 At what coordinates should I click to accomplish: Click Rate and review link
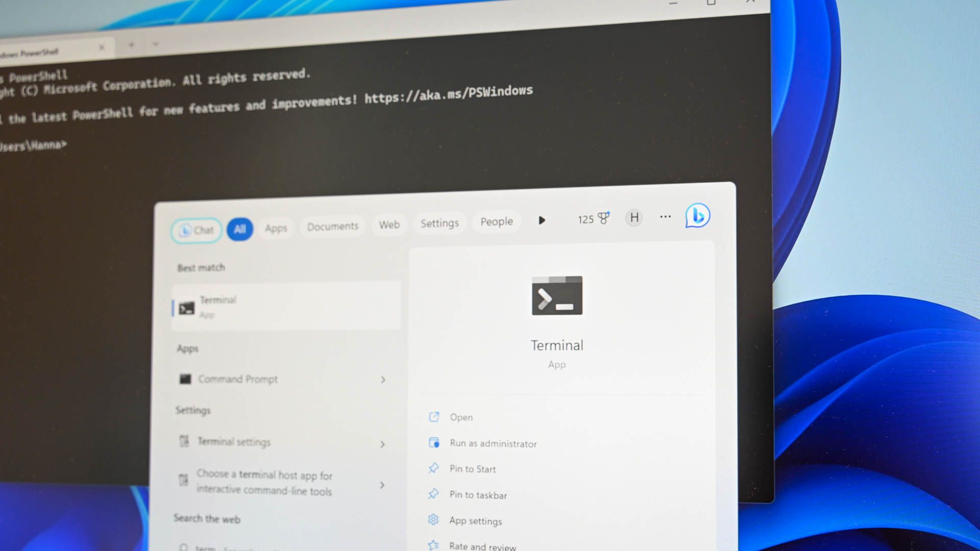click(x=483, y=545)
